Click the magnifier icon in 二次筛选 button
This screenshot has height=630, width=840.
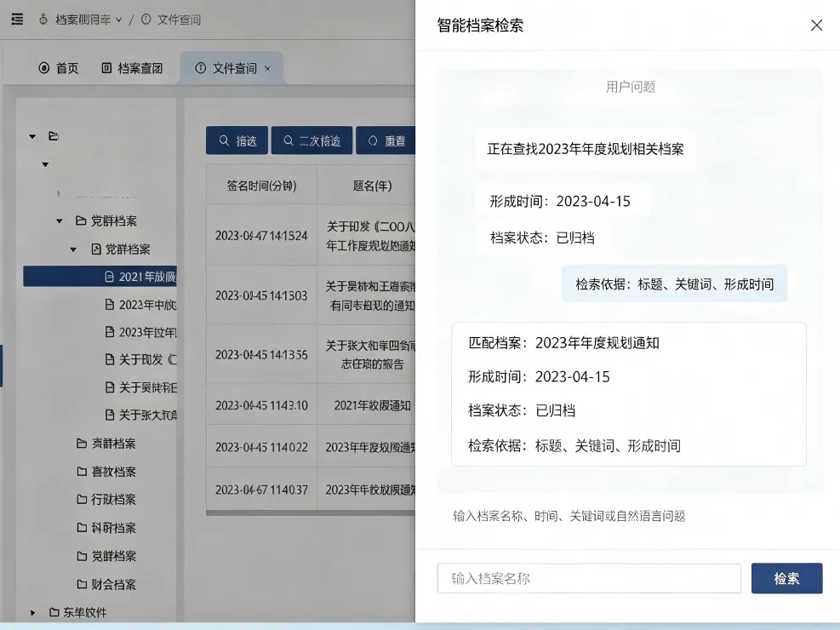pos(289,140)
